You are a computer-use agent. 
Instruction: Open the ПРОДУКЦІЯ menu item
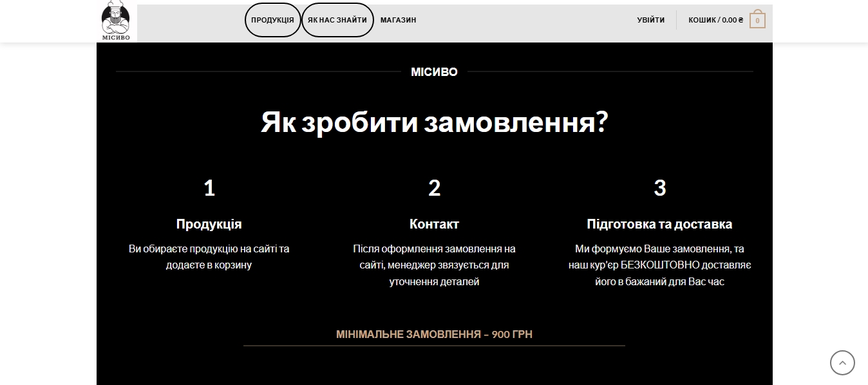pyautogui.click(x=272, y=20)
